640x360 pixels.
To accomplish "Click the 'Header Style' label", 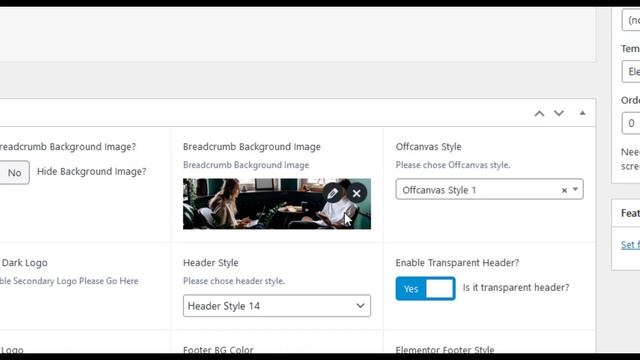I will pos(211,263).
